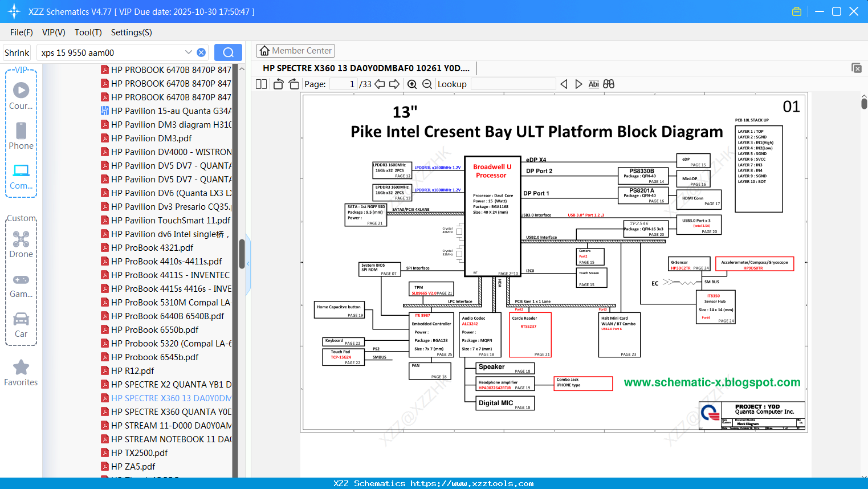Image resolution: width=868 pixels, height=489 pixels.
Task: Click the yellow icon in the title bar
Action: point(797,11)
